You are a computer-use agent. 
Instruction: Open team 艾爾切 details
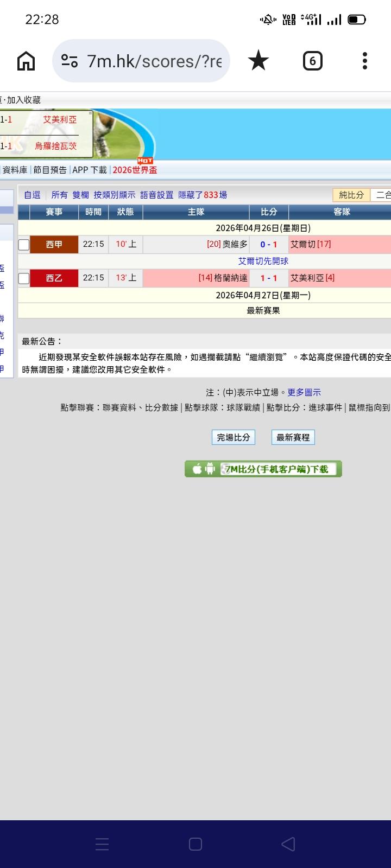(x=303, y=244)
